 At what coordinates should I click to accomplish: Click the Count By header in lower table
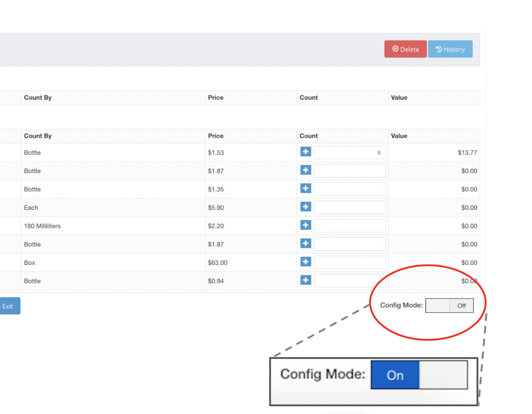click(38, 136)
